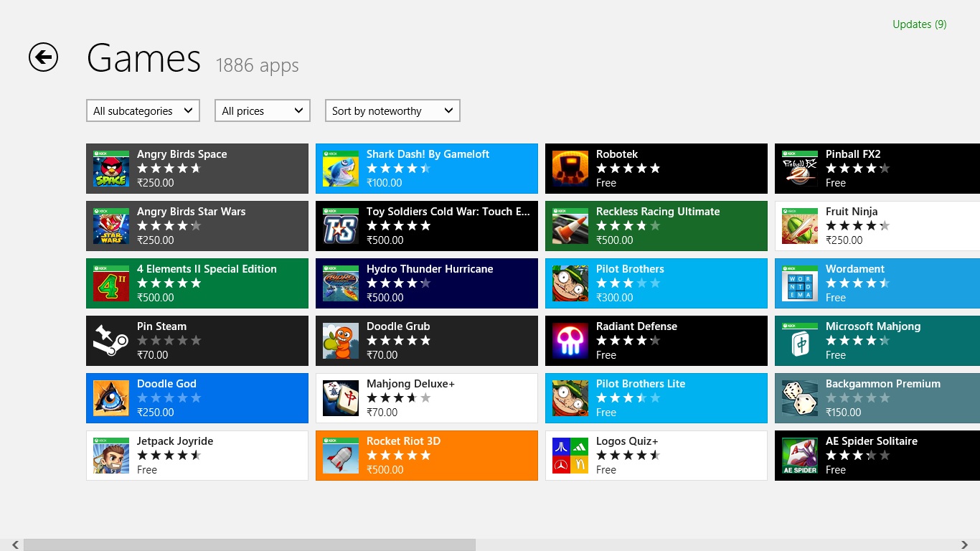This screenshot has width=980, height=551.
Task: Open the Jetpack Joyride icon
Action: [x=111, y=456]
